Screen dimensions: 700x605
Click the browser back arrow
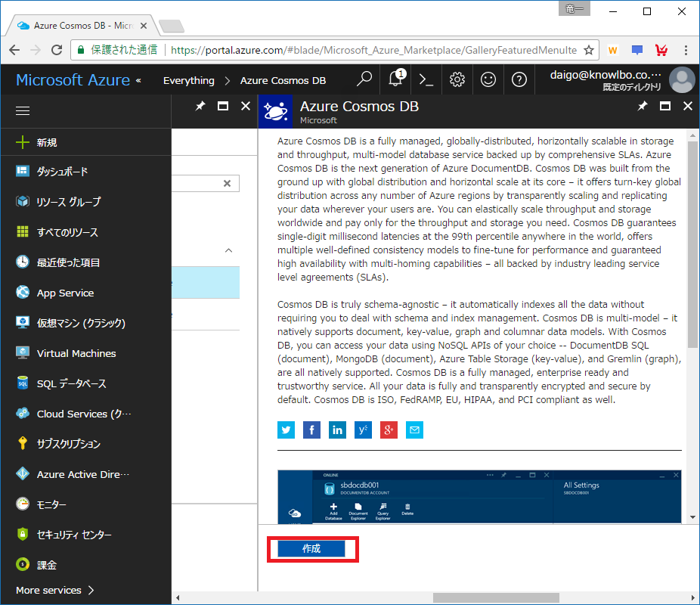(x=14, y=50)
